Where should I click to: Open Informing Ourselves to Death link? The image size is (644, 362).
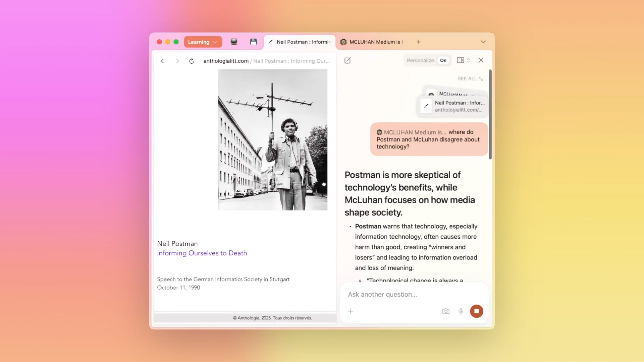(202, 253)
